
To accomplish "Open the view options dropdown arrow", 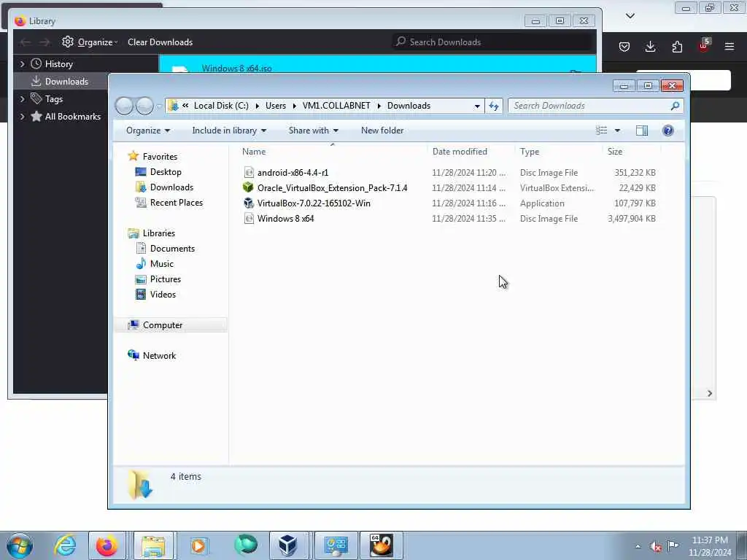I will 617,131.
